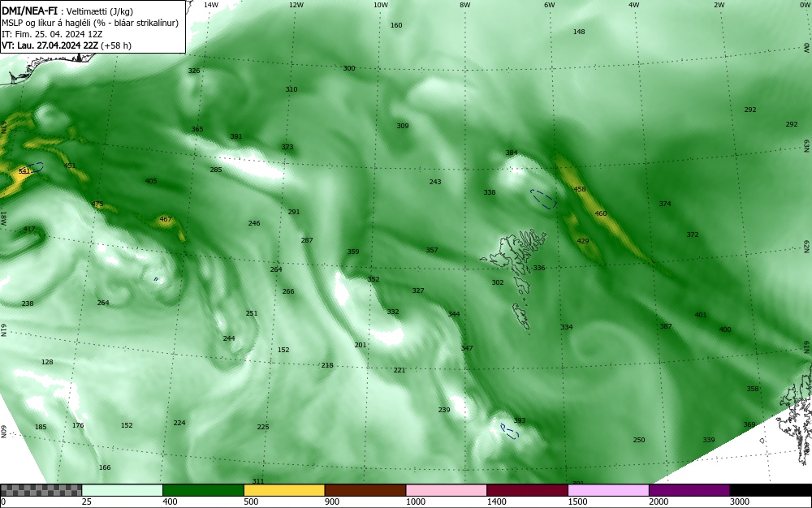Click the "8W" longitude label
Viewport: 812px width, 508px height.
[x=465, y=5]
